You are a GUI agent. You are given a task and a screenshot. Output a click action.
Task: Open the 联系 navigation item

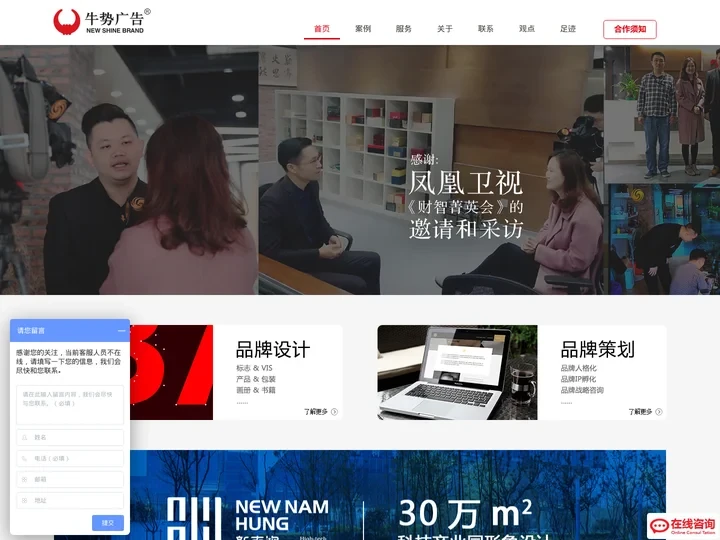[485, 28]
